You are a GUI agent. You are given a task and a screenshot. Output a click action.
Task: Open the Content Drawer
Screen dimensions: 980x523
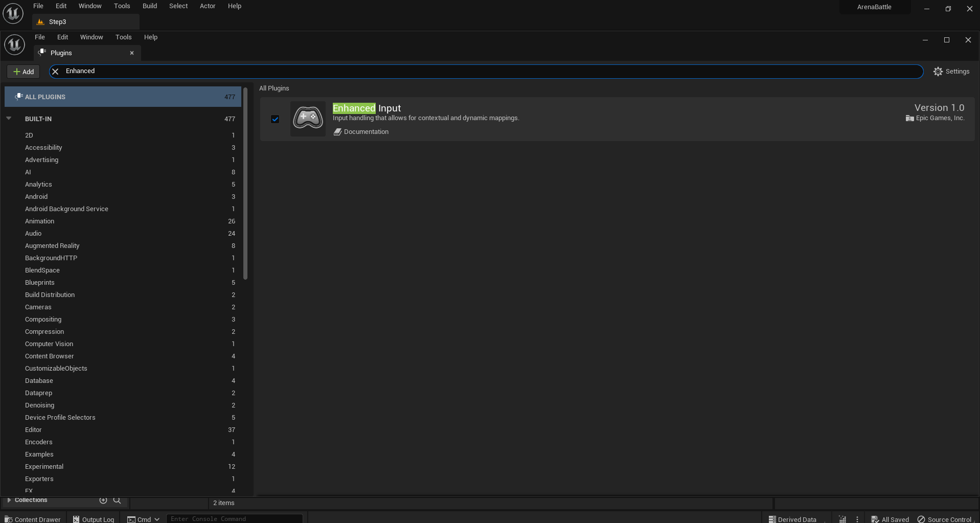(33, 519)
